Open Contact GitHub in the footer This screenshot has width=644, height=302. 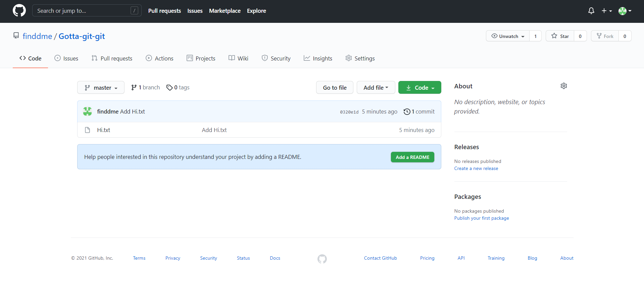[x=380, y=258]
